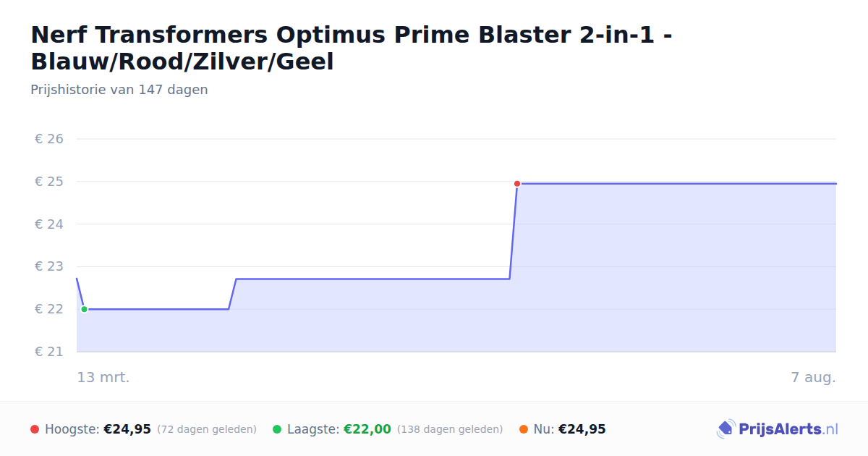Select the Laagste €22,00 price value
Image resolution: width=868 pixels, height=456 pixels.
[x=367, y=429]
